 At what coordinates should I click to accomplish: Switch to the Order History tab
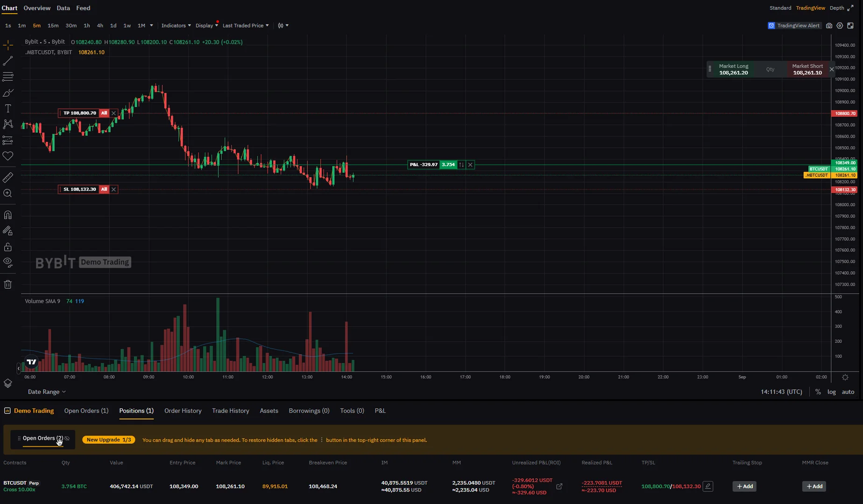click(183, 411)
